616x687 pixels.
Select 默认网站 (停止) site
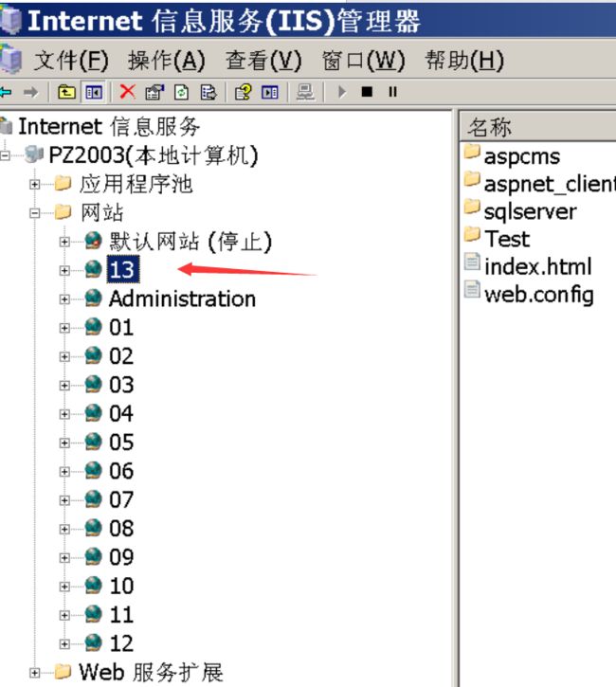coord(190,242)
